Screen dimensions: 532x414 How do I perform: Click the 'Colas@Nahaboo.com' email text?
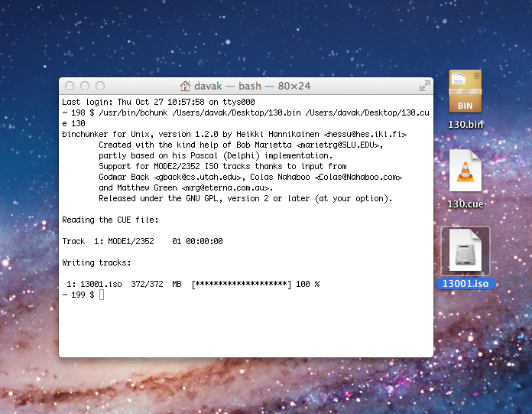point(358,177)
